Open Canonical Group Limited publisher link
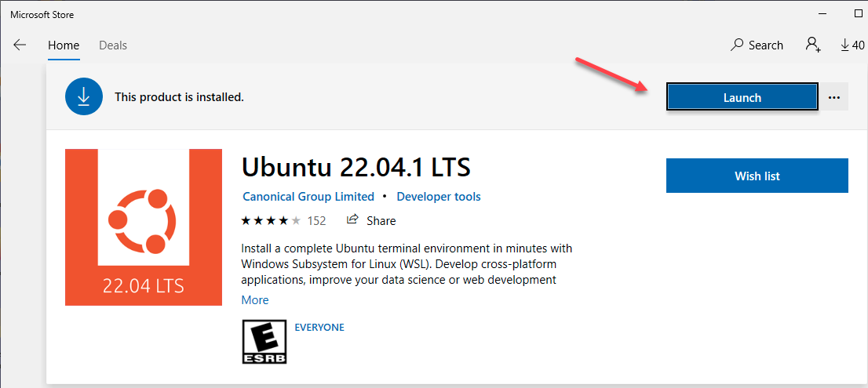The image size is (868, 388). (308, 197)
